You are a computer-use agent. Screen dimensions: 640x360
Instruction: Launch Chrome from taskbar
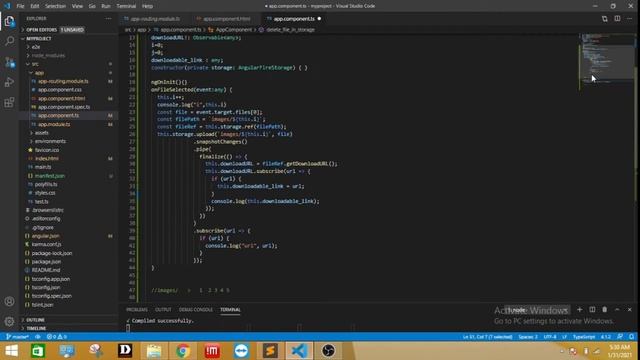pos(183,351)
